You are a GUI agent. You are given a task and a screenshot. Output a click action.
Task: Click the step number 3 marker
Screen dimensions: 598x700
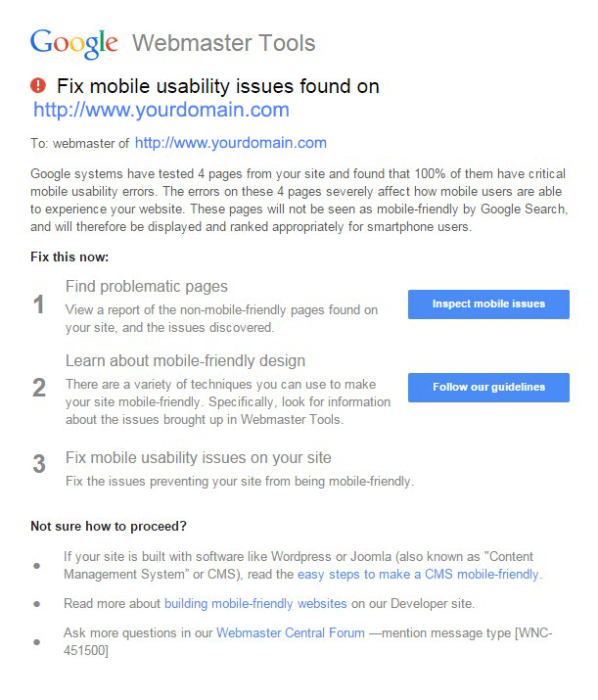(39, 463)
